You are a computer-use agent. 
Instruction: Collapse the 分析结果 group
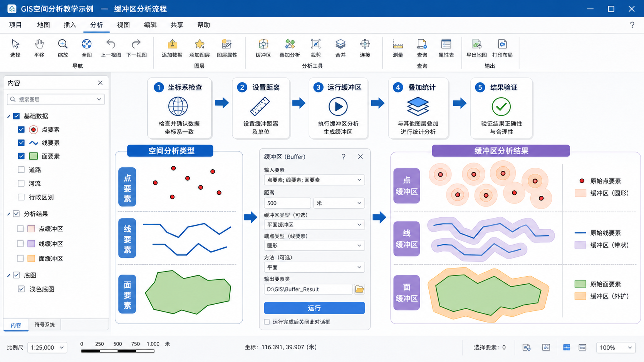(x=9, y=214)
